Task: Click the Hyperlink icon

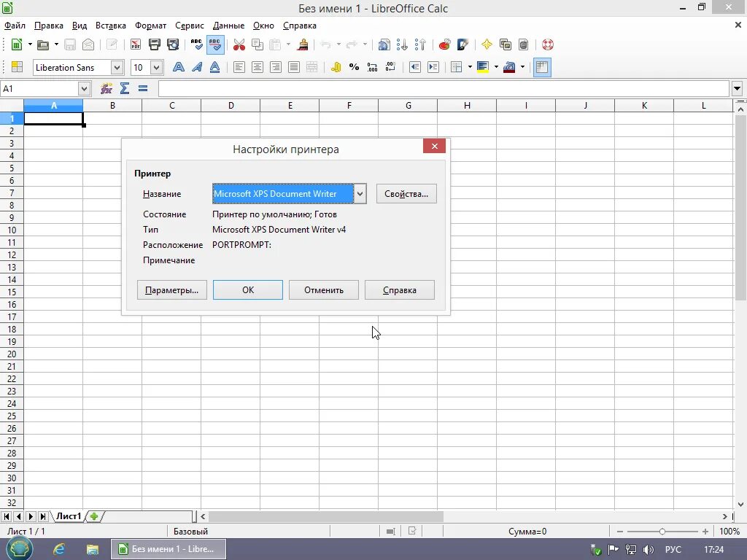Action: tap(384, 44)
